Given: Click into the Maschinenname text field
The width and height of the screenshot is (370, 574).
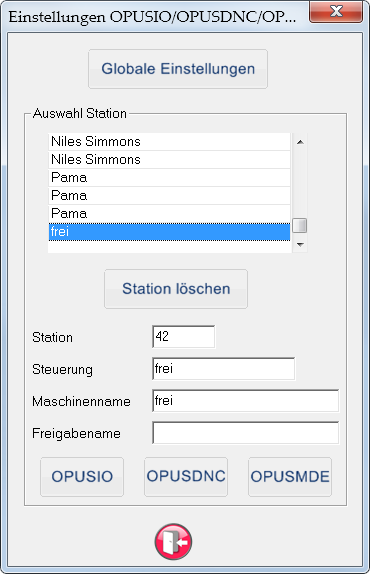Looking at the screenshot, I should [x=245, y=401].
